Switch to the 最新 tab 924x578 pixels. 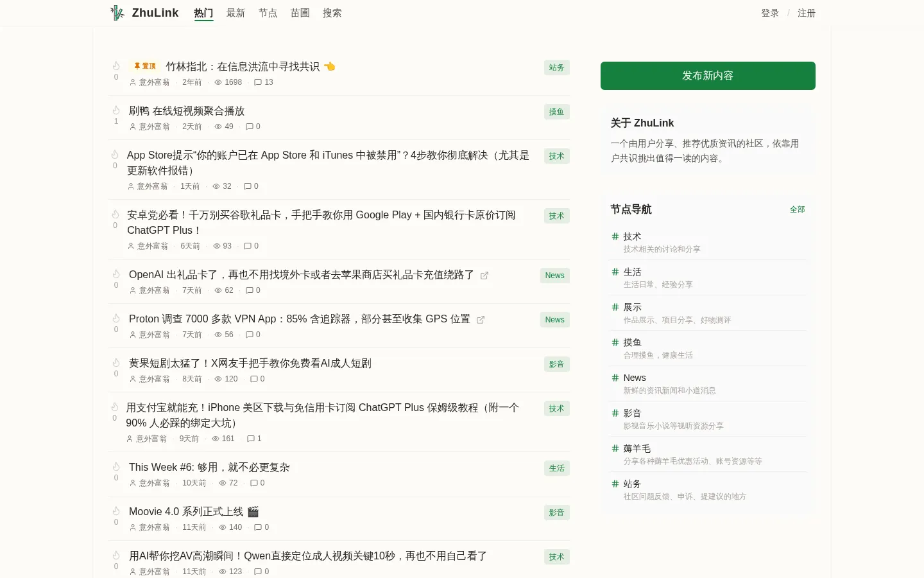[x=236, y=13]
